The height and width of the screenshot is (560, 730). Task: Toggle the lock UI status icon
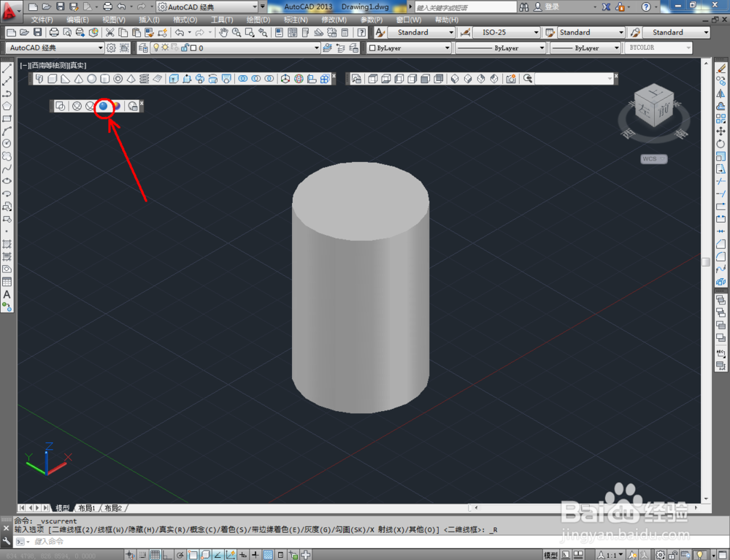673,554
